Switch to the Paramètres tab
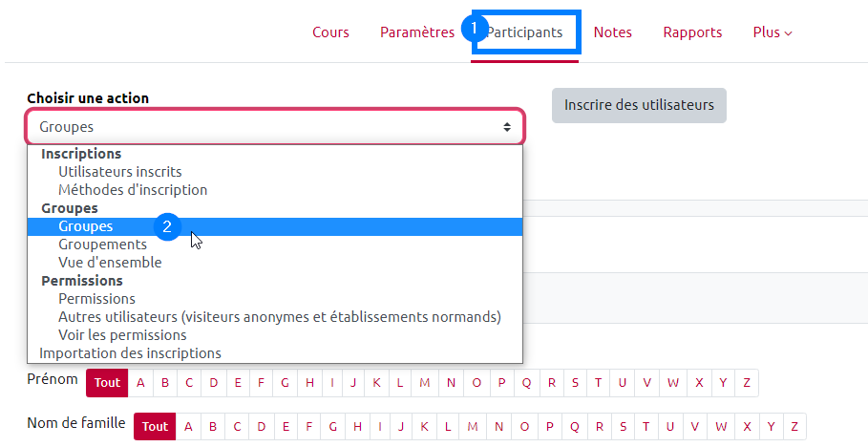The height and width of the screenshot is (447, 868). click(x=416, y=32)
